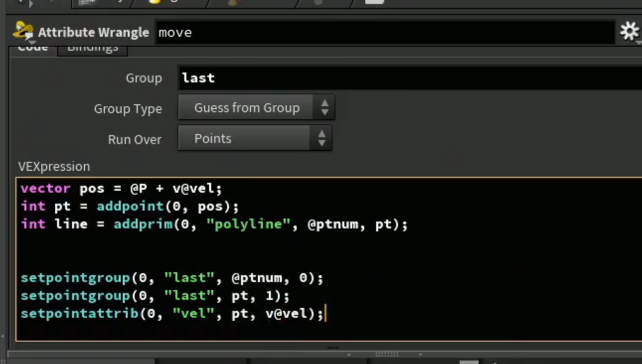This screenshot has width=642, height=364.
Task: Click the back navigation arrow at top
Action: pyautogui.click(x=20, y=2)
